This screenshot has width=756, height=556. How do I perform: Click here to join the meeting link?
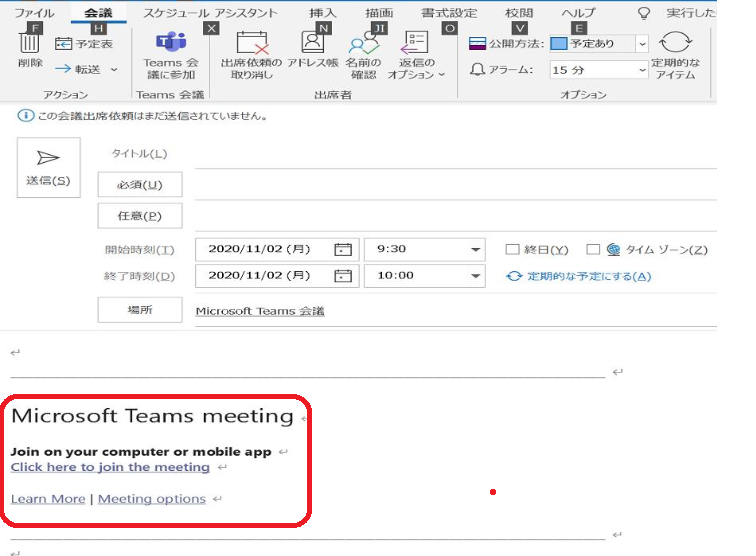coord(110,467)
